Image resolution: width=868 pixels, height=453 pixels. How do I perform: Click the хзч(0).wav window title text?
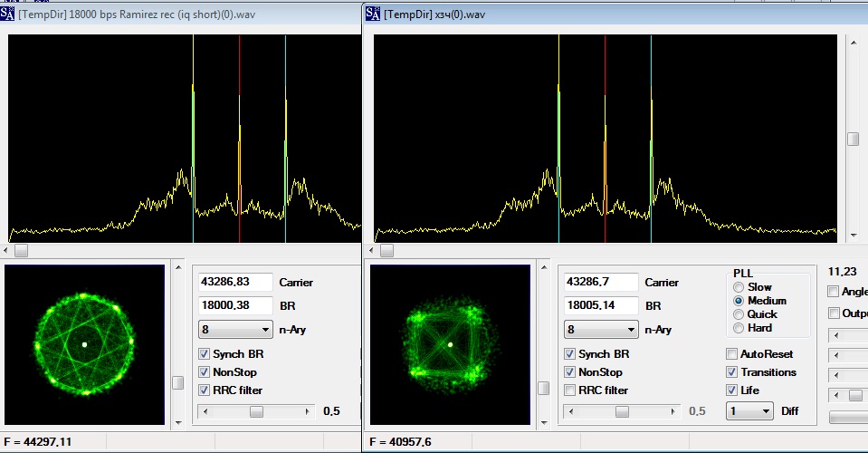[434, 14]
